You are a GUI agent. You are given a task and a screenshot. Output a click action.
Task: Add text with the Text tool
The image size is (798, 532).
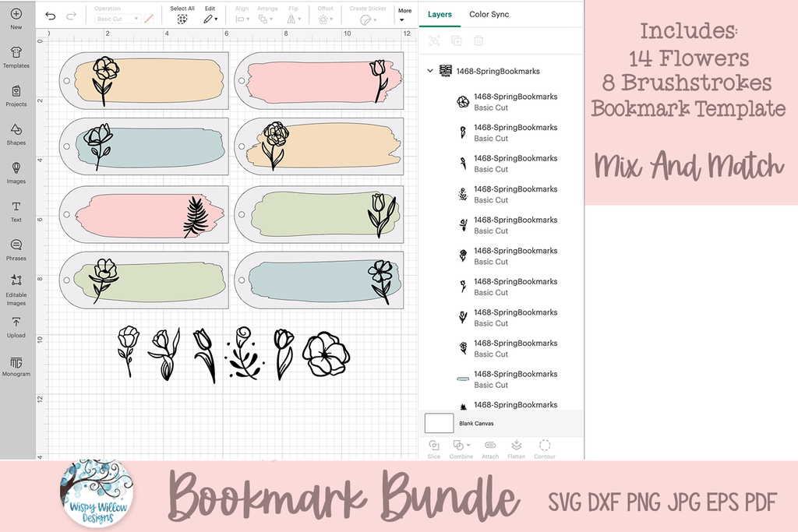(16, 210)
